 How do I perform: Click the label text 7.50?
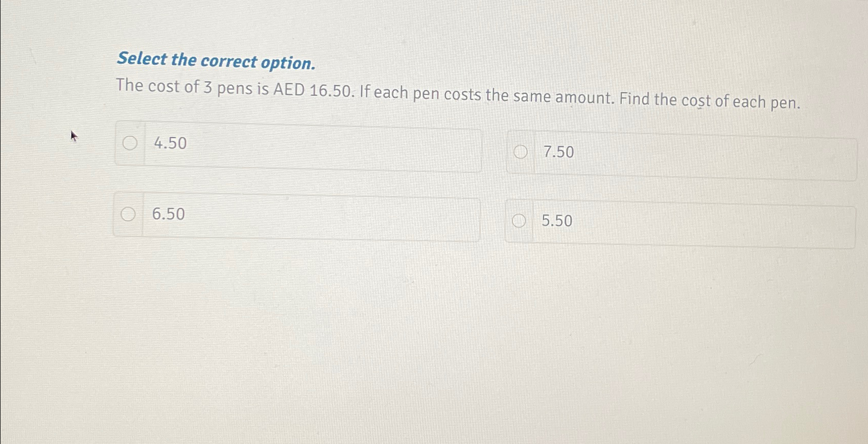(559, 153)
